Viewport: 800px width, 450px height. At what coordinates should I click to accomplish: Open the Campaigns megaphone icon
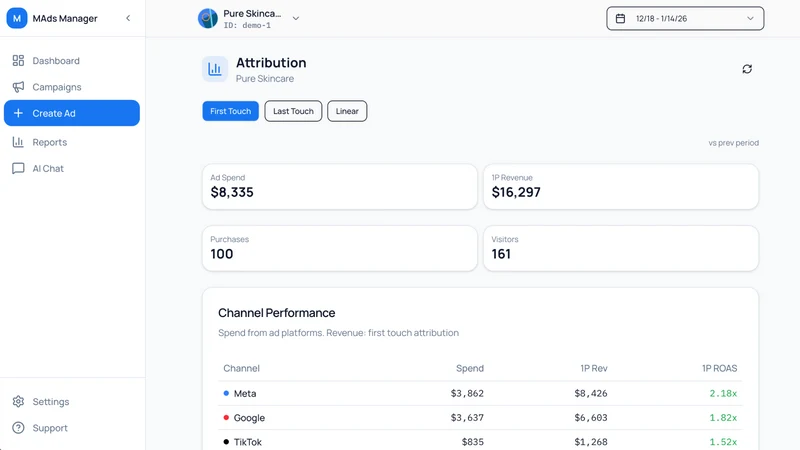(x=18, y=87)
